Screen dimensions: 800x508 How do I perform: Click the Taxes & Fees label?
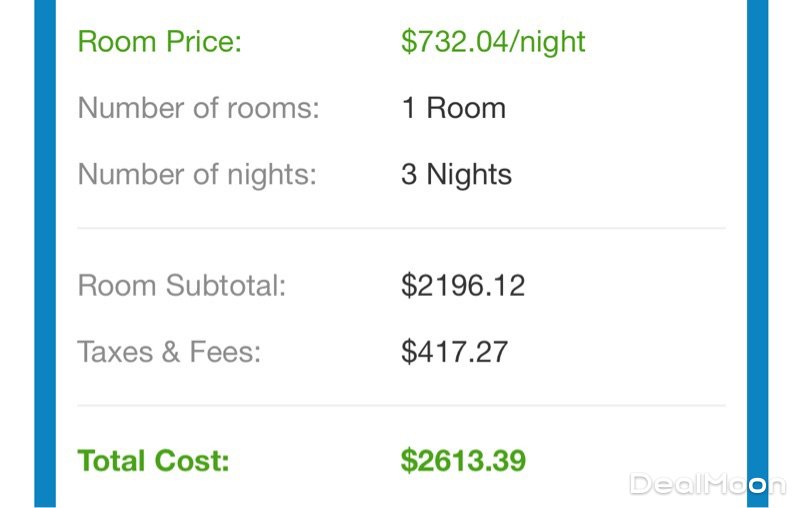pos(169,352)
